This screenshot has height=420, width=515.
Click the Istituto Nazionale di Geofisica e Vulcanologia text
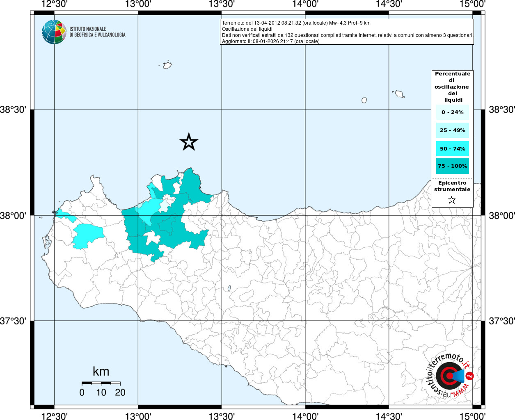97,32
